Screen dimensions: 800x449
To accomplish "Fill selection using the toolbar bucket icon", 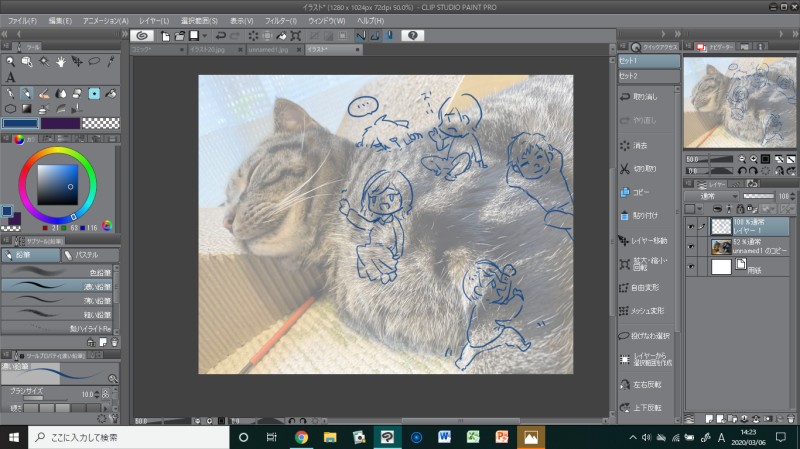I will pyautogui.click(x=282, y=36).
